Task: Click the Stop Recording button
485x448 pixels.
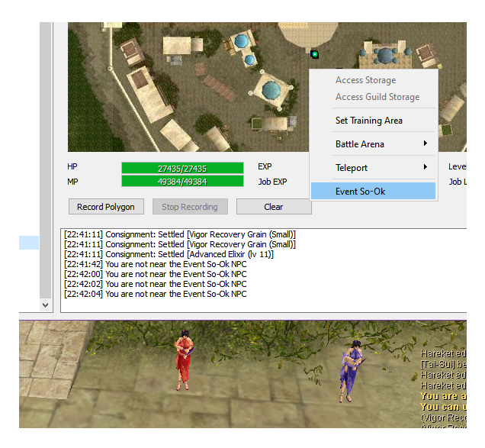Action: (190, 207)
